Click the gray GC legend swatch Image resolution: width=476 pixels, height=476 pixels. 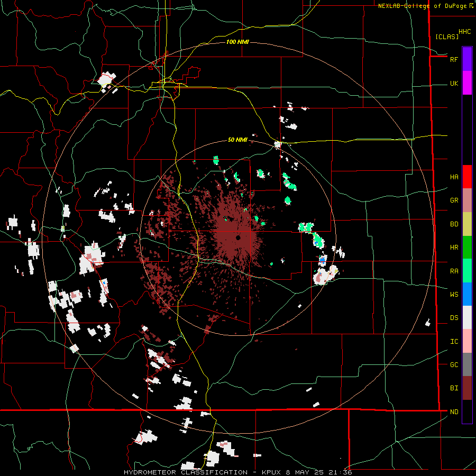tap(467, 364)
